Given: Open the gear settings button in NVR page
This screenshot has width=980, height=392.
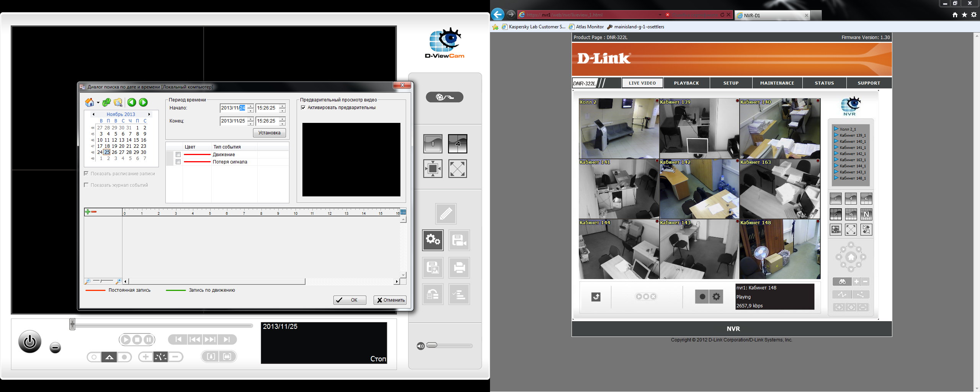Looking at the screenshot, I should pos(716,297).
